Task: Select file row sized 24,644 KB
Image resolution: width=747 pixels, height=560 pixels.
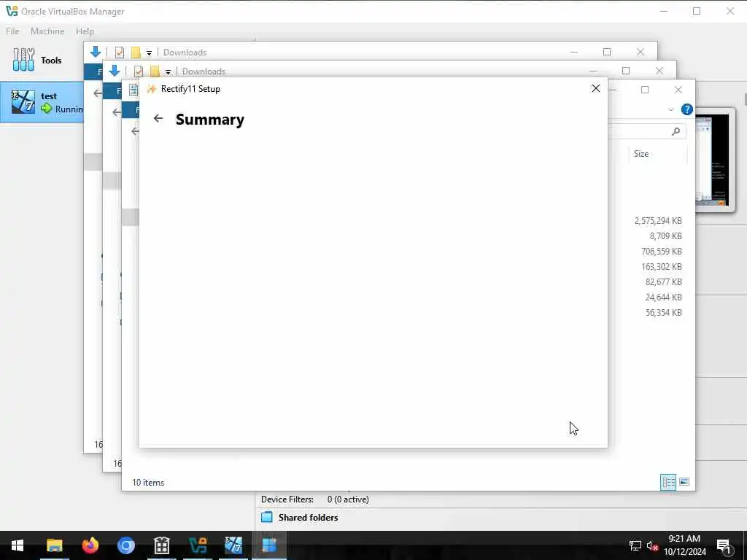Action: pos(663,297)
